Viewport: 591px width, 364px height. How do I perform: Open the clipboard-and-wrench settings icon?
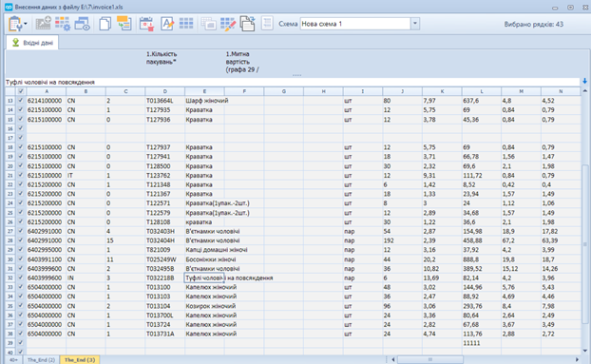14,24
